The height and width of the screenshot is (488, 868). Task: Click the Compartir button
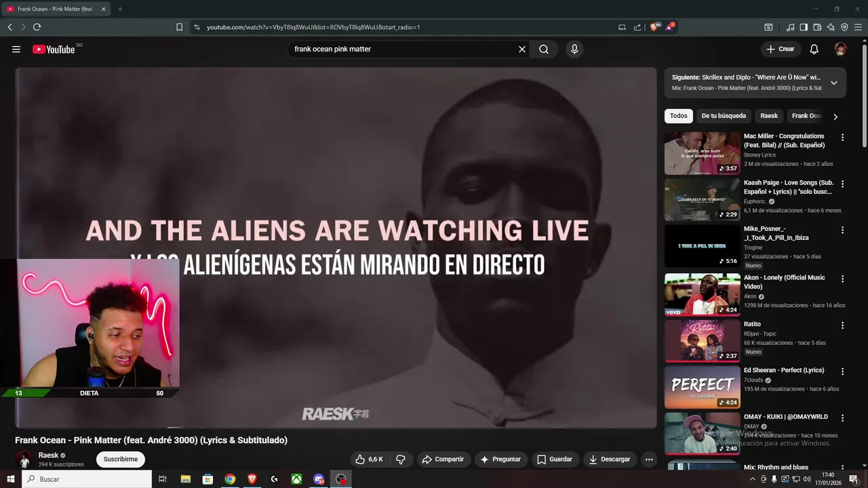tap(443, 459)
